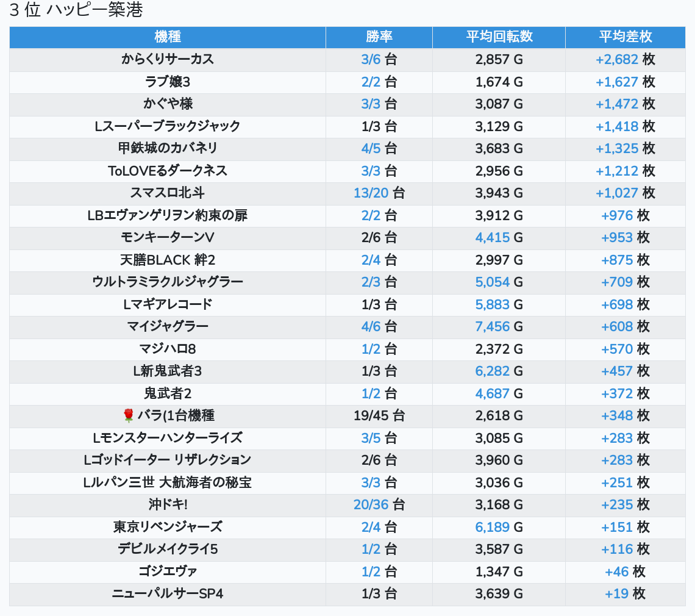Image resolution: width=695 pixels, height=616 pixels.
Task: Select the 甲鉄城のカバネリ row name
Action: point(168,148)
